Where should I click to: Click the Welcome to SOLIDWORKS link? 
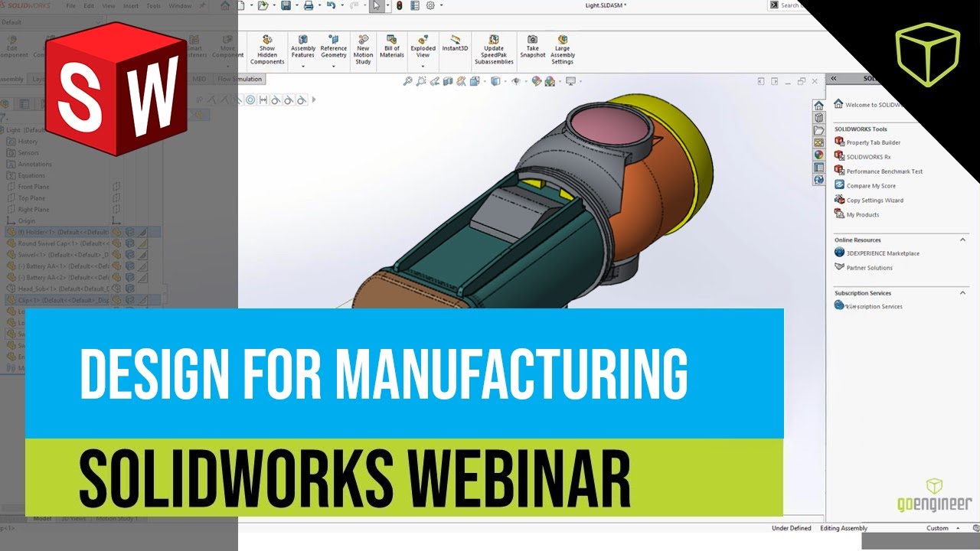(x=867, y=105)
